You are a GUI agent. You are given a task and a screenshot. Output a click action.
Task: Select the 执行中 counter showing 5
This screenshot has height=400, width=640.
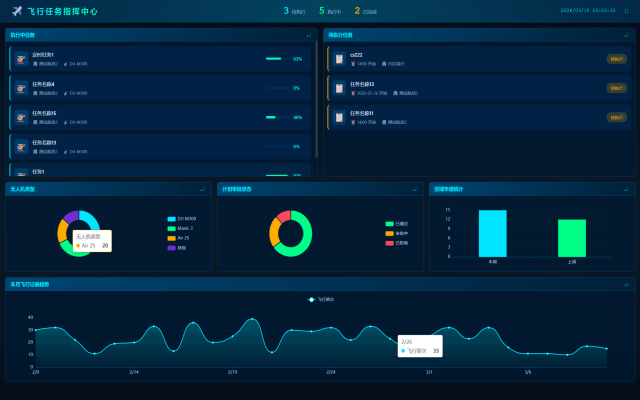tap(330, 11)
